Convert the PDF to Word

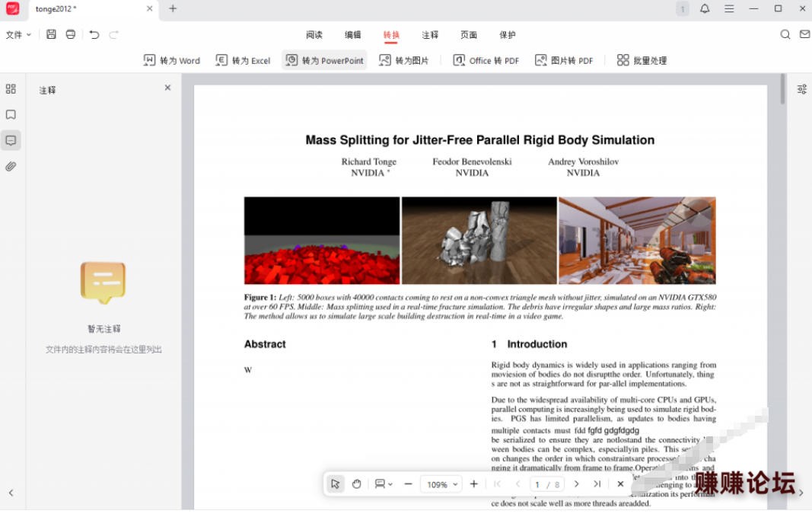pyautogui.click(x=171, y=60)
